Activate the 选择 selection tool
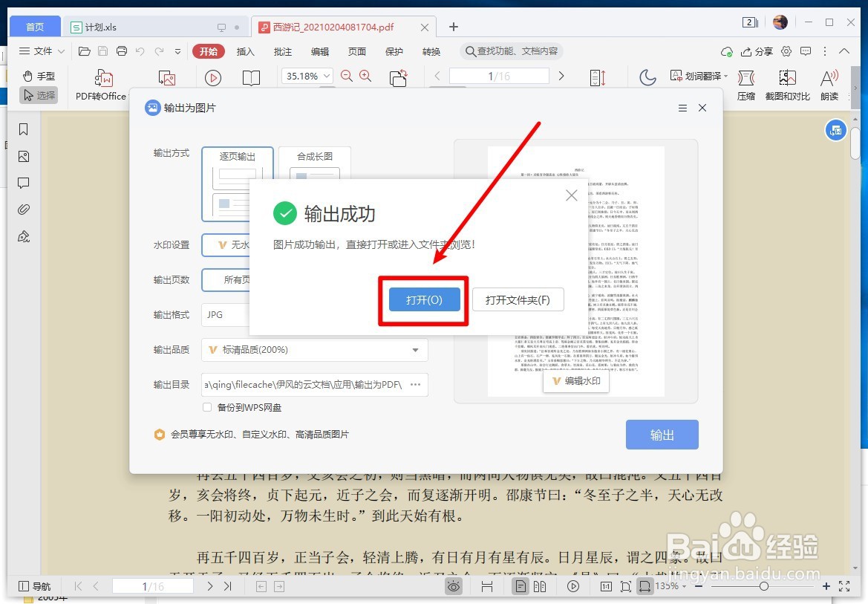 [39, 95]
